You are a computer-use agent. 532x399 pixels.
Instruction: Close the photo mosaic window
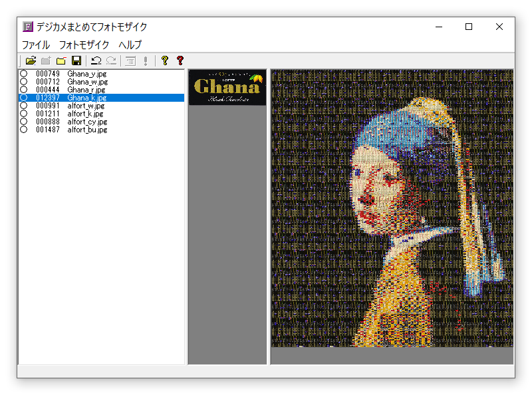click(x=499, y=27)
